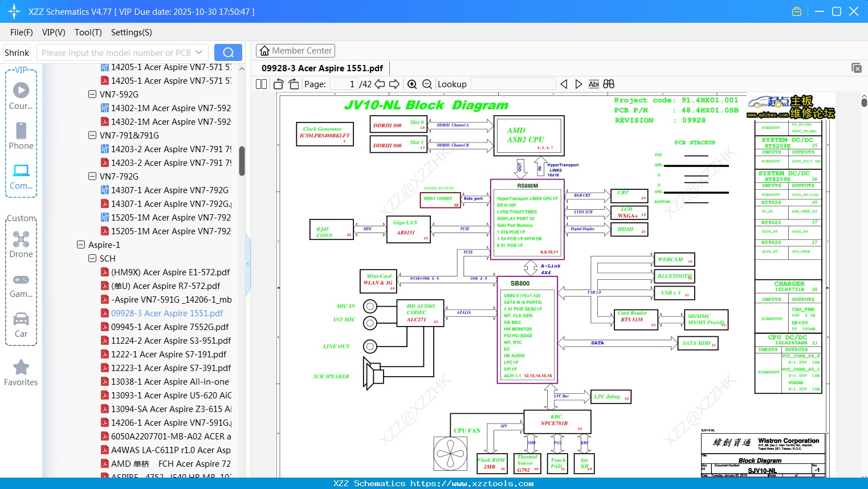Click the Lookup label button

coord(452,84)
